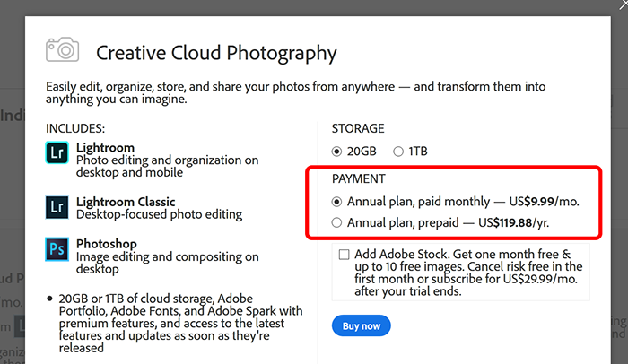Choose Annual plan, prepaid option
The image size is (628, 364).
click(x=336, y=222)
